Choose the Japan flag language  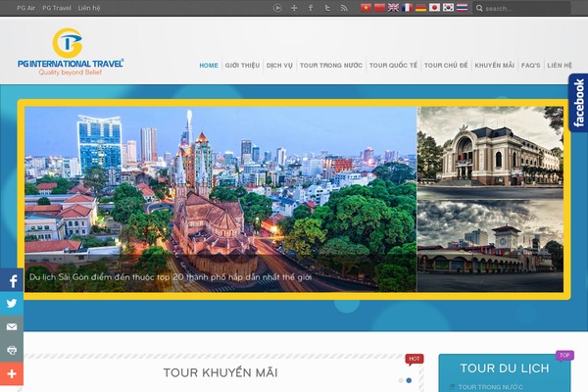(x=434, y=8)
